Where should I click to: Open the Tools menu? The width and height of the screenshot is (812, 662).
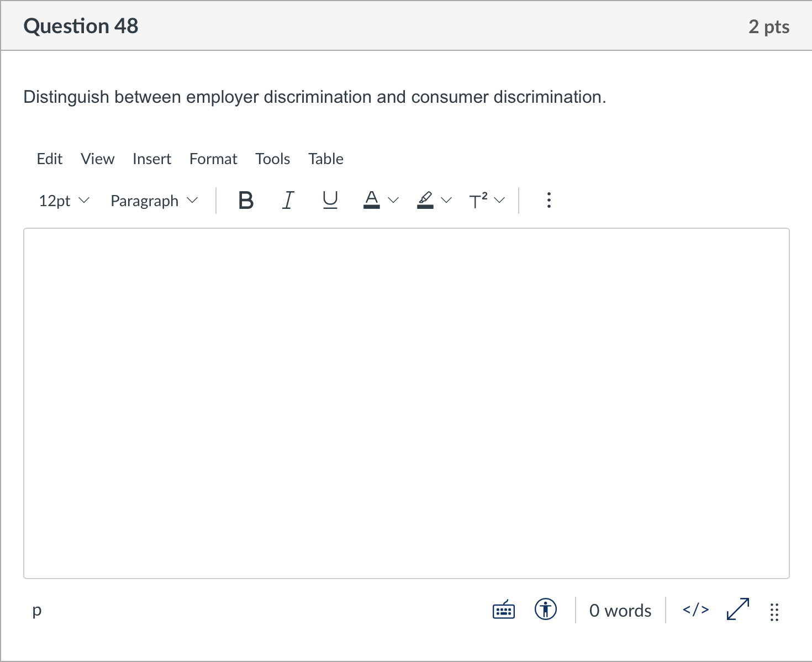click(273, 159)
